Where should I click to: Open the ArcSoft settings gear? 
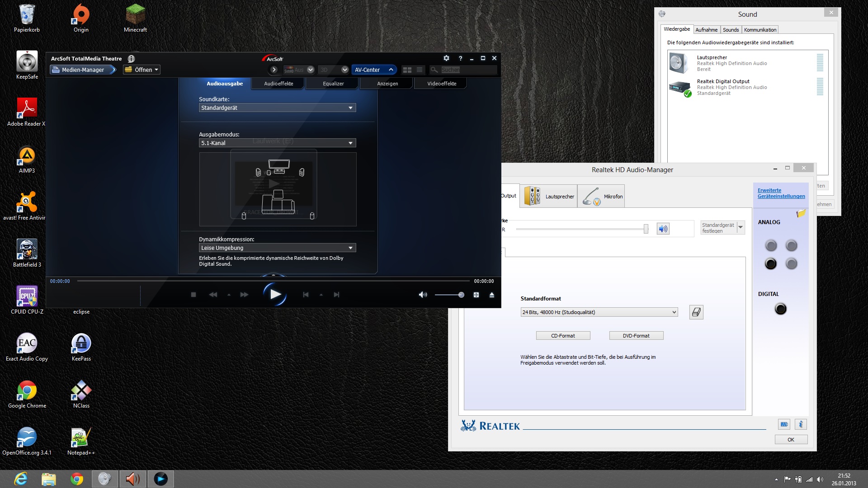point(446,58)
